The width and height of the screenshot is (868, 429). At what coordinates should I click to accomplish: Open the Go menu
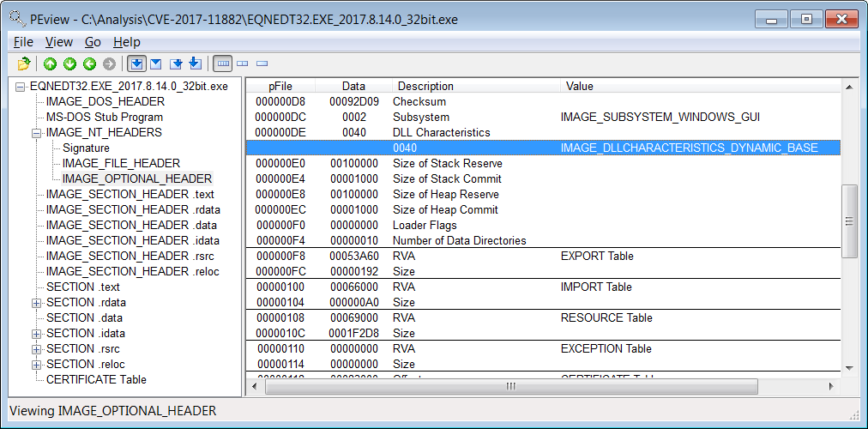click(93, 42)
